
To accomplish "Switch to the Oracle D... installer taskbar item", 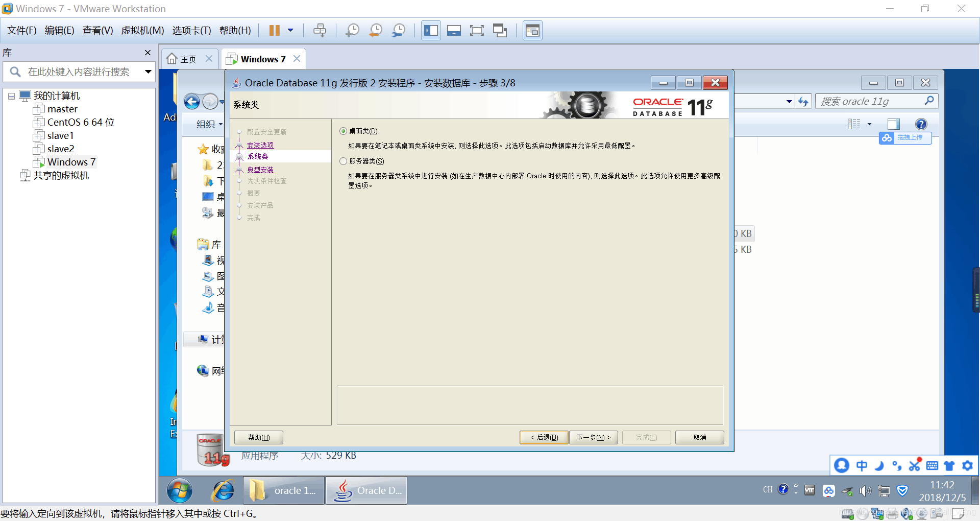I will [366, 491].
